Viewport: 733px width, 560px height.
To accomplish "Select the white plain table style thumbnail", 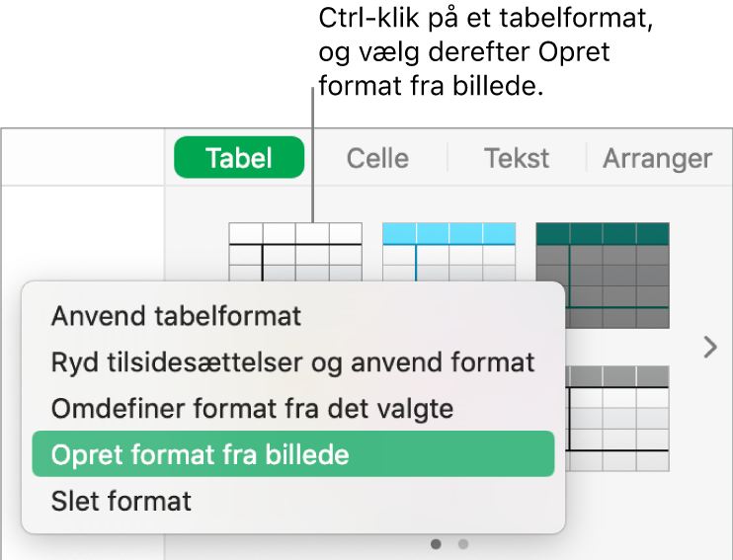I will [x=295, y=252].
